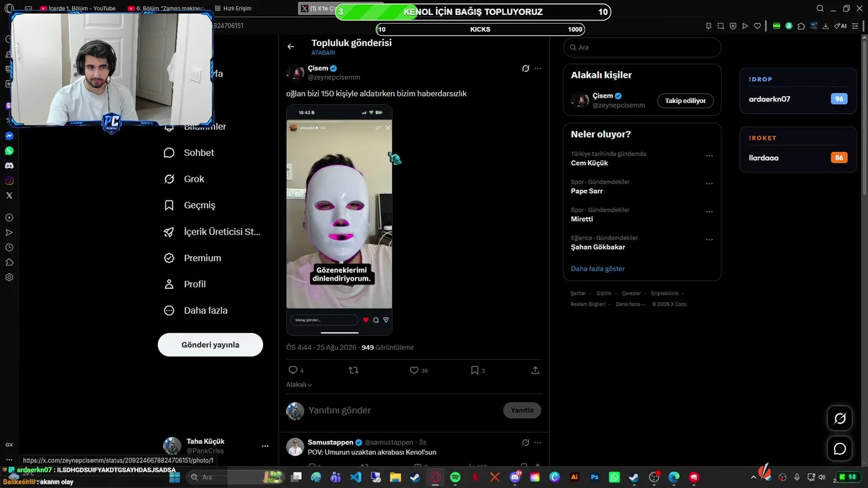This screenshot has height=488, width=868.
Task: Switch to the İçerde 1. Bölüm YouTube tab
Action: pyautogui.click(x=77, y=9)
